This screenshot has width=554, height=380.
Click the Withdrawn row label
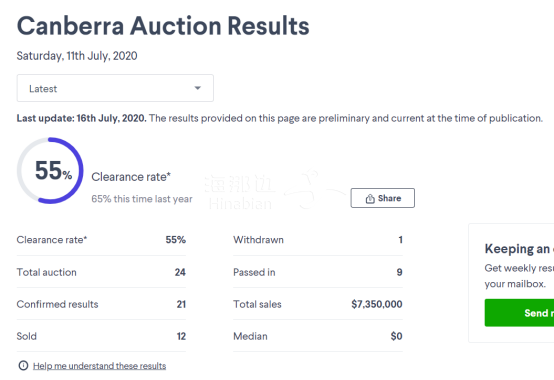pyautogui.click(x=258, y=240)
